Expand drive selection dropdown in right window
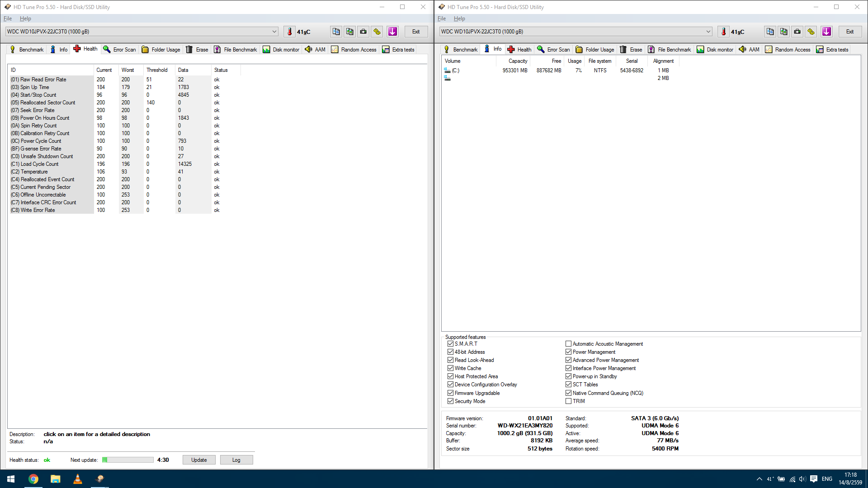This screenshot has width=868, height=488. tap(708, 32)
